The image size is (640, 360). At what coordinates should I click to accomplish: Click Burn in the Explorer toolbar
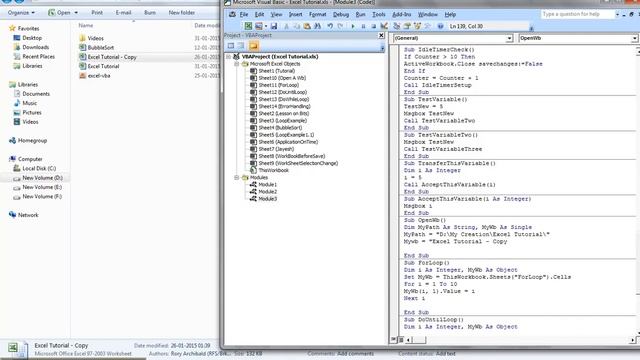pos(150,13)
